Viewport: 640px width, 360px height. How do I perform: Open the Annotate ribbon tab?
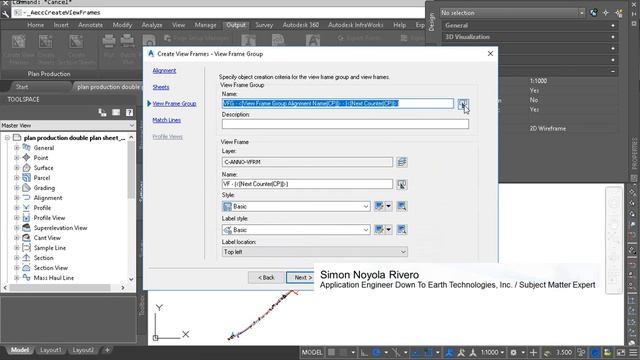tap(91, 25)
